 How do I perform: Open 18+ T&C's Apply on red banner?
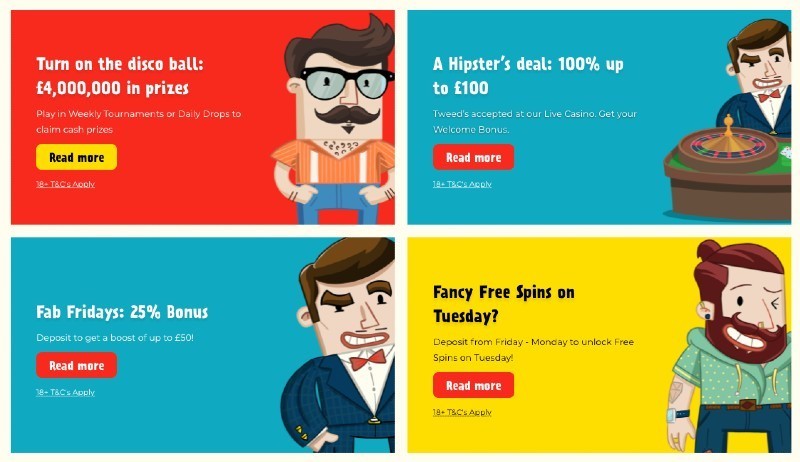click(65, 184)
